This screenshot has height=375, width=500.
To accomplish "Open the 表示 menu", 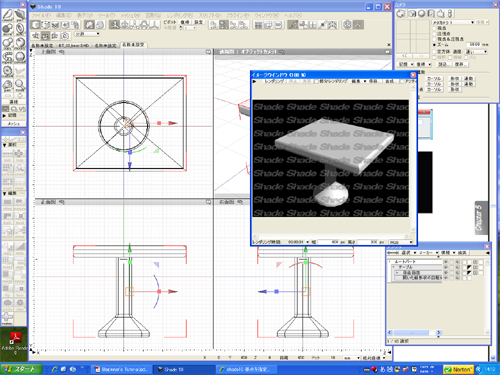I will [84, 15].
